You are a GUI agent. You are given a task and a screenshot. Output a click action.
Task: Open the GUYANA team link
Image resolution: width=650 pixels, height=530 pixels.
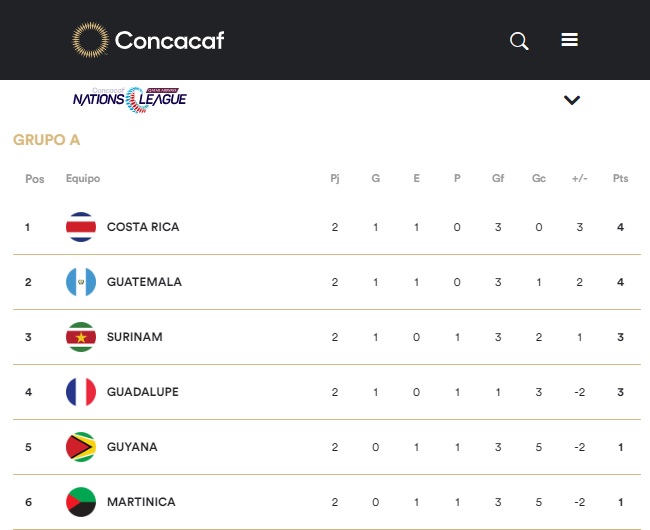132,447
